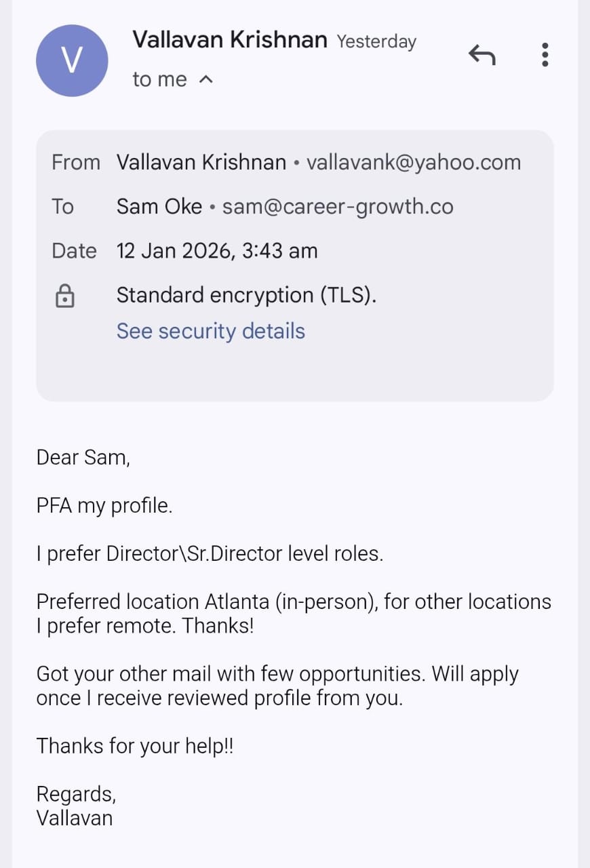The image size is (590, 868).
Task: Click the Vallavan Krishnan name in header
Action: [229, 39]
